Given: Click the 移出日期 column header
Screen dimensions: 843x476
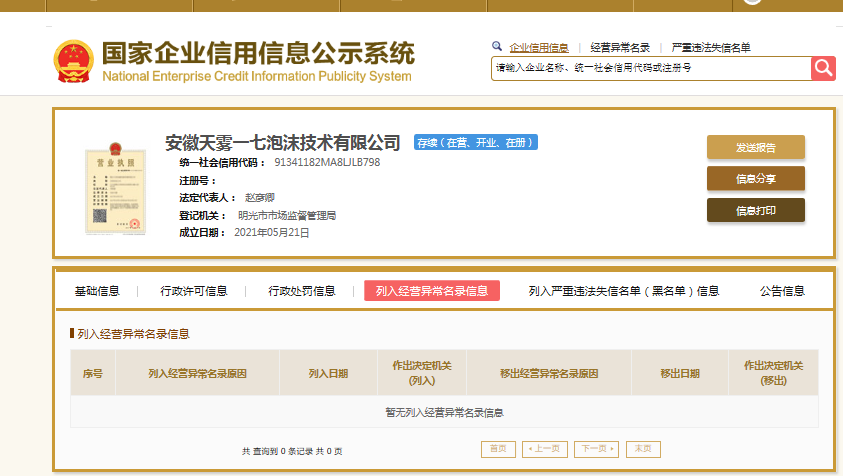Looking at the screenshot, I should pyautogui.click(x=680, y=373).
